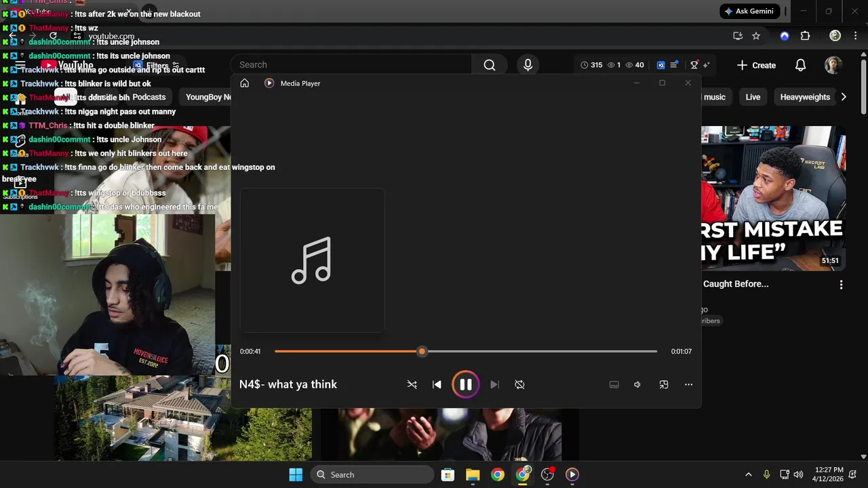This screenshot has width=868, height=488.
Task: Pause the track in Media Player
Action: [465, 384]
